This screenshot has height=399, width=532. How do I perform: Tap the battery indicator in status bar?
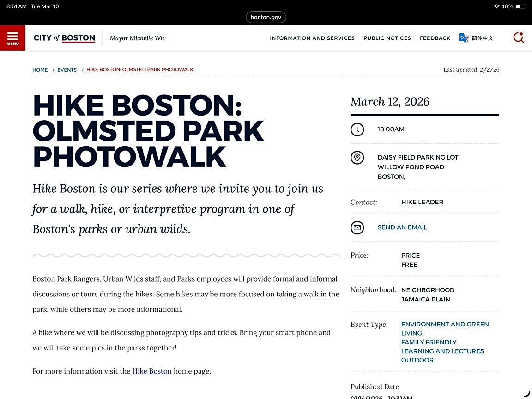pyautogui.click(x=520, y=6)
